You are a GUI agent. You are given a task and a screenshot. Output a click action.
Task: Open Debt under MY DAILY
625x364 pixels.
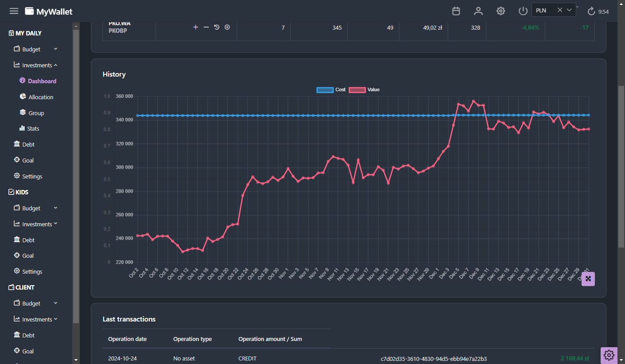(x=24, y=144)
